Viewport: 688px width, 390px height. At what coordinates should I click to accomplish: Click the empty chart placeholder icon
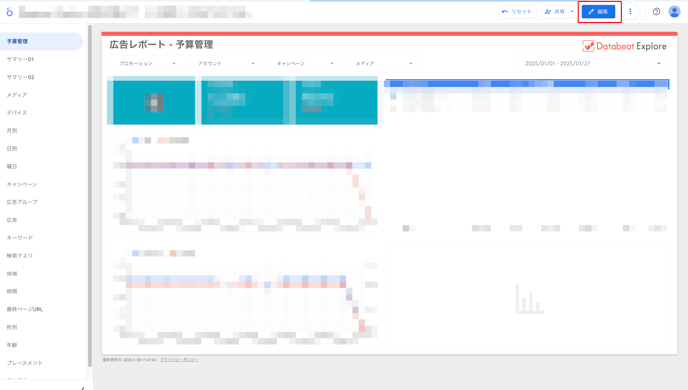click(x=530, y=299)
